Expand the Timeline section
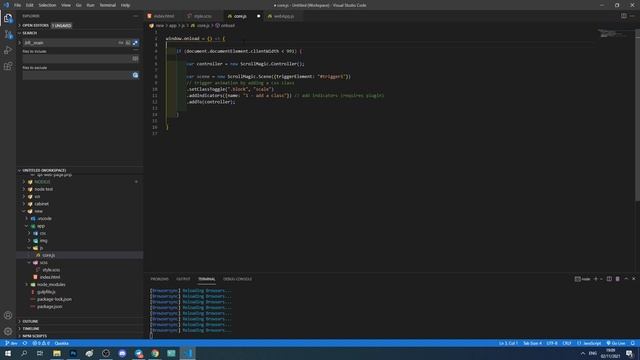The width and height of the screenshot is (640, 360). 31,329
